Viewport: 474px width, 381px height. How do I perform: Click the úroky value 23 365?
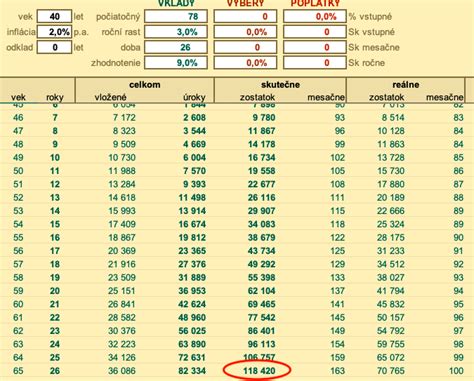192,251
